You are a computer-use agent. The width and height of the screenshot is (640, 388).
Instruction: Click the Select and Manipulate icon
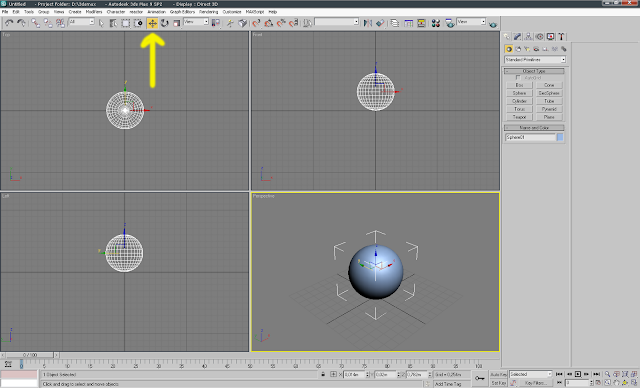[230, 23]
